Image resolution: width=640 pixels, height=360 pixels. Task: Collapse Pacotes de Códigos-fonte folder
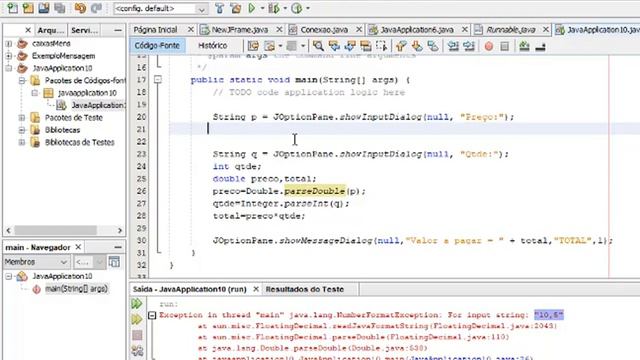(x=22, y=80)
